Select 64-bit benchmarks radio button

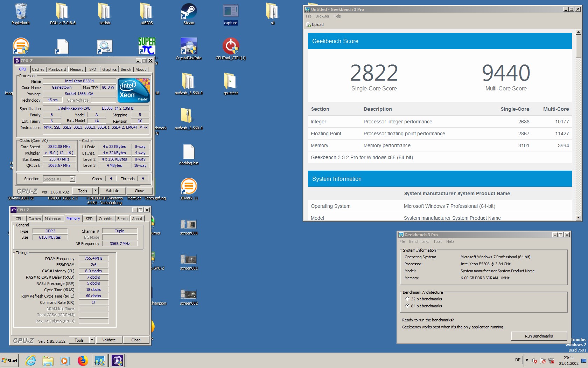tap(407, 306)
